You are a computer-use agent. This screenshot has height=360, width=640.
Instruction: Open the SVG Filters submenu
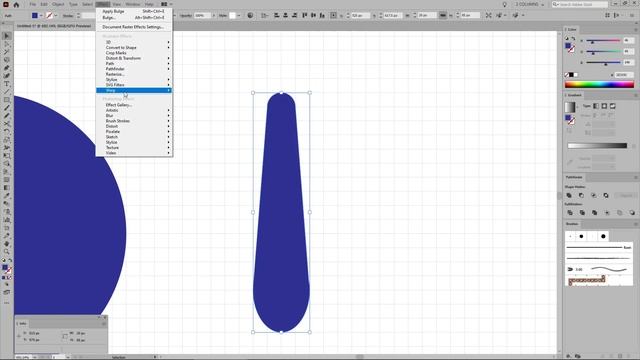[134, 85]
